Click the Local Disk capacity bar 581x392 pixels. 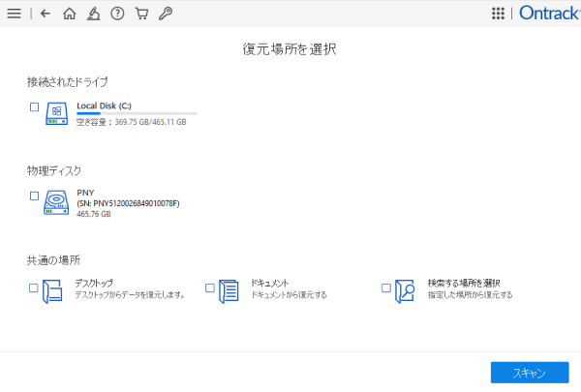coord(131,113)
